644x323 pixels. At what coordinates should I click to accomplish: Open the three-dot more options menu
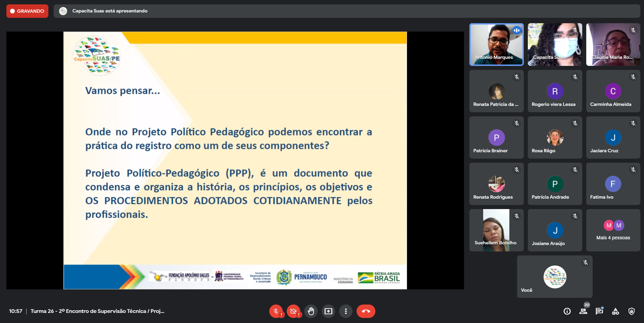346,311
